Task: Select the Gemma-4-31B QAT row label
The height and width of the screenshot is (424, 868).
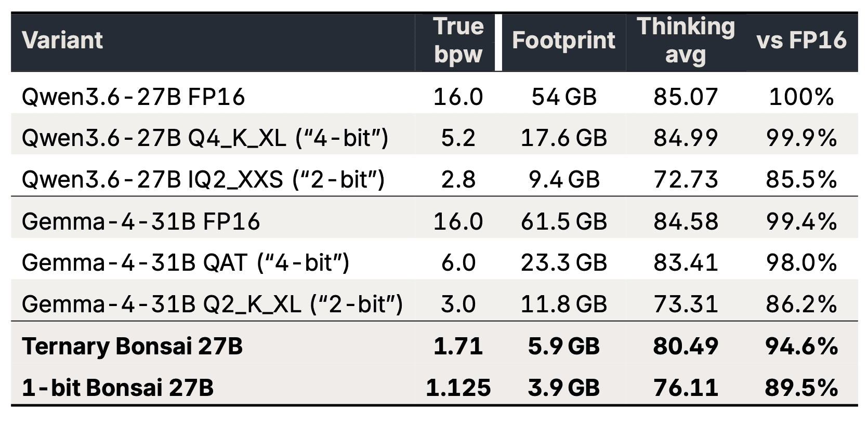Action: coord(186,262)
